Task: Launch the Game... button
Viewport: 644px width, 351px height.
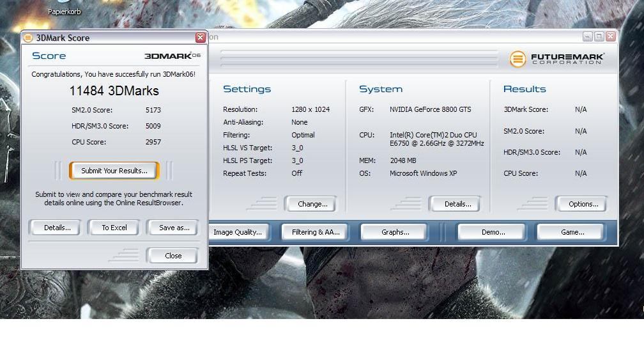Action: point(571,232)
